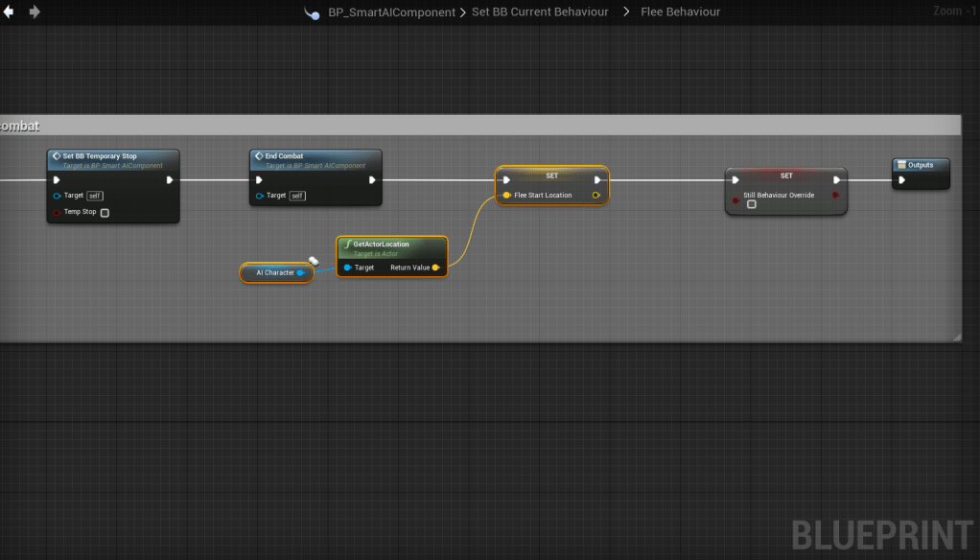
Task: Click the self Target field on End Combat
Action: click(298, 196)
